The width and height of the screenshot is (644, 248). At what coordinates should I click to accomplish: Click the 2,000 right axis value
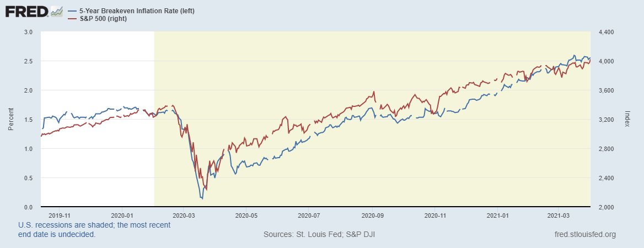[605, 207]
